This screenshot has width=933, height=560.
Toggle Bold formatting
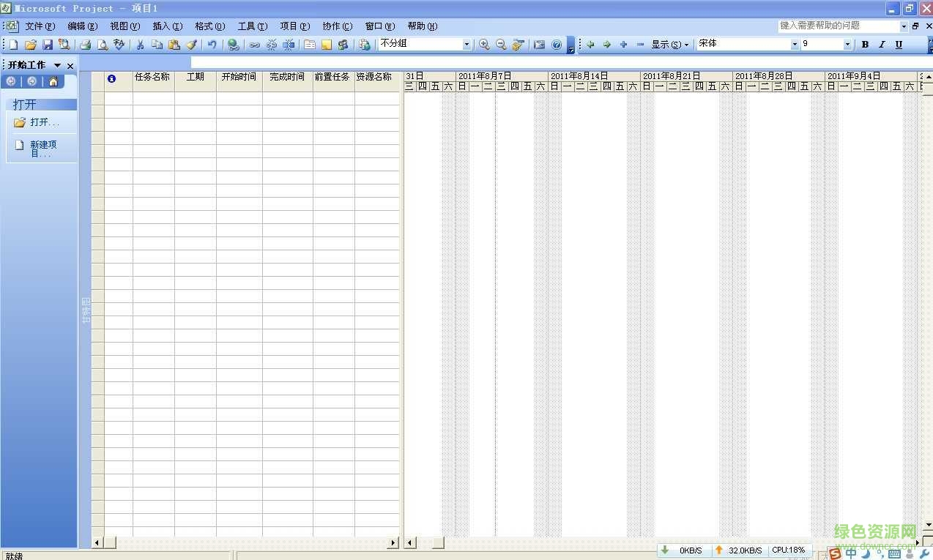[865, 45]
